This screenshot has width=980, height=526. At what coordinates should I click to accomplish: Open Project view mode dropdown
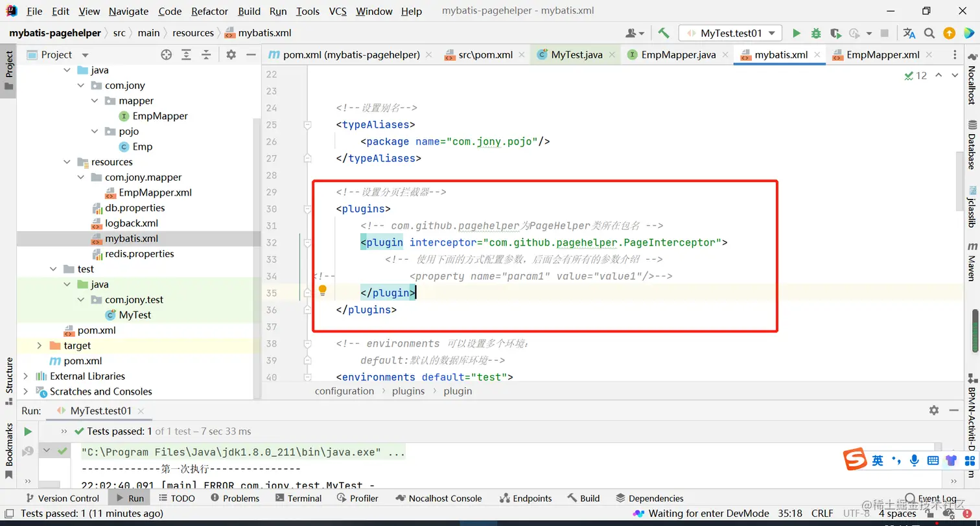tap(85, 55)
